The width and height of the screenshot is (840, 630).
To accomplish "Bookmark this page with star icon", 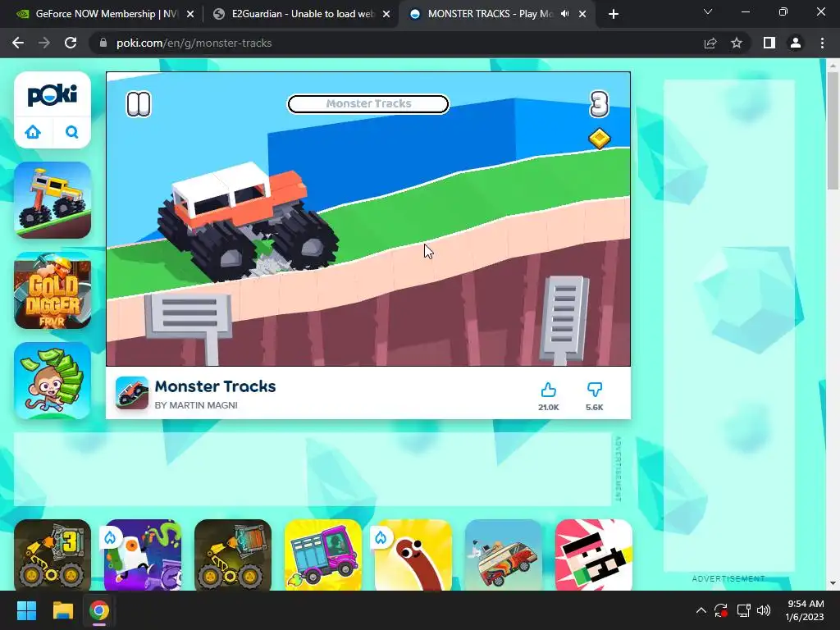I will (737, 43).
